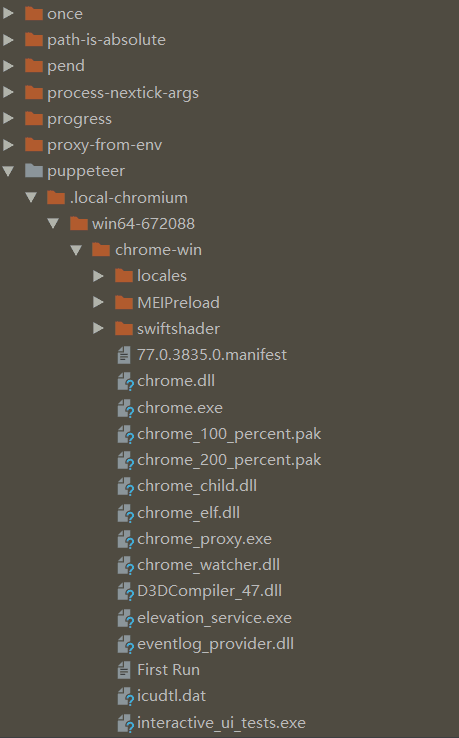Click the chrome_elf.dll file icon
Screen dimensions: 459x738
(125, 513)
